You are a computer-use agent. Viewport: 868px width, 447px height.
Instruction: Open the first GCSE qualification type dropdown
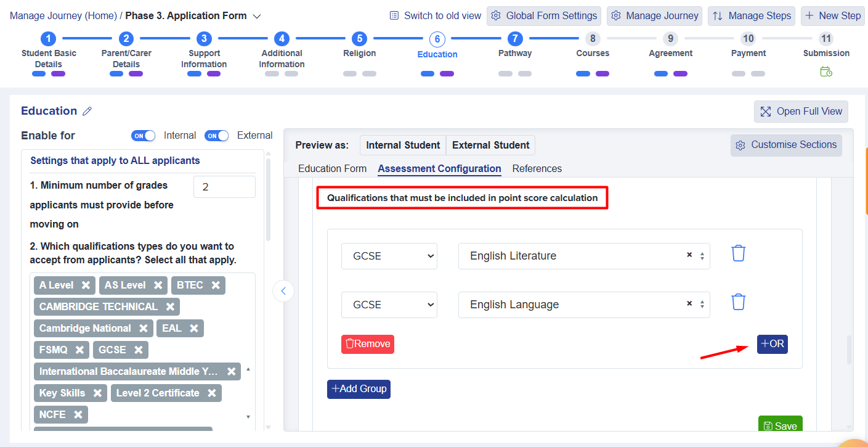(x=389, y=256)
